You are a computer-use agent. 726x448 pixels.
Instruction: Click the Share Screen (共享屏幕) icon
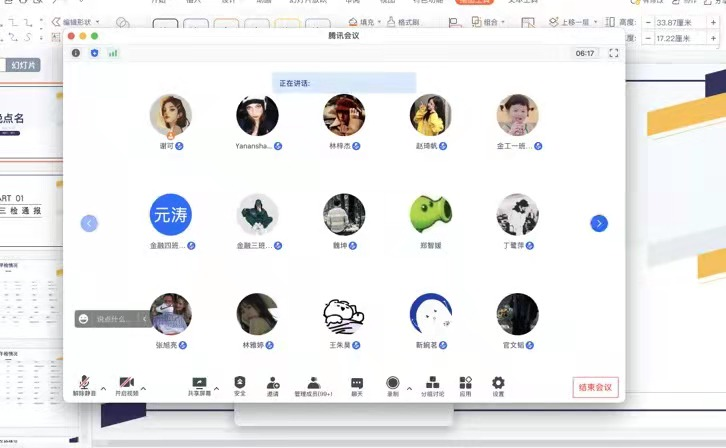coord(199,383)
